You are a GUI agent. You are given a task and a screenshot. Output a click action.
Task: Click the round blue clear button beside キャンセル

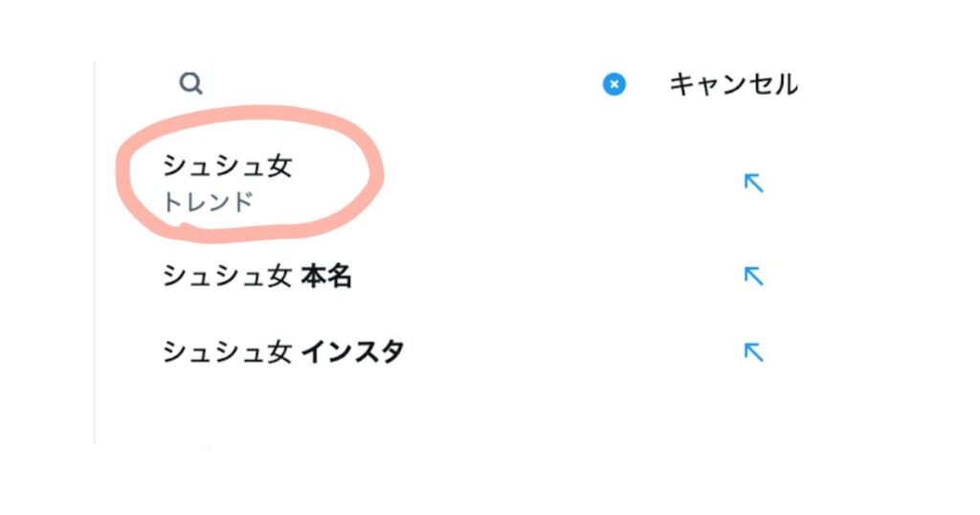coord(613,84)
